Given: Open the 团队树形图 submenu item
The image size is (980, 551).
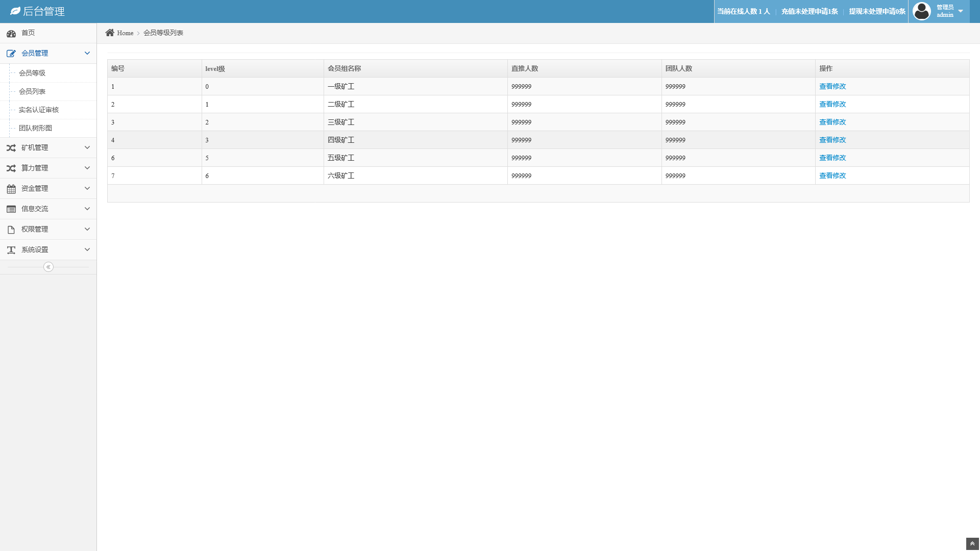Looking at the screenshot, I should pyautogui.click(x=35, y=128).
